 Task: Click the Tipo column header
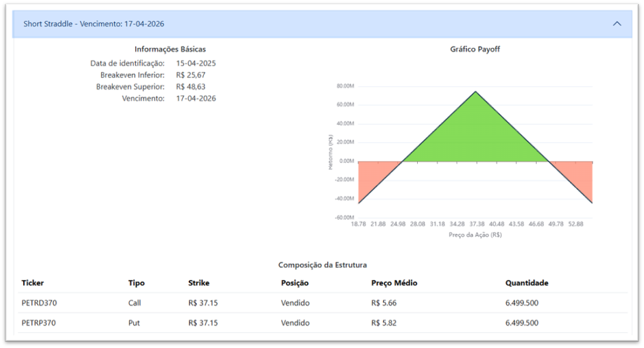tap(136, 283)
